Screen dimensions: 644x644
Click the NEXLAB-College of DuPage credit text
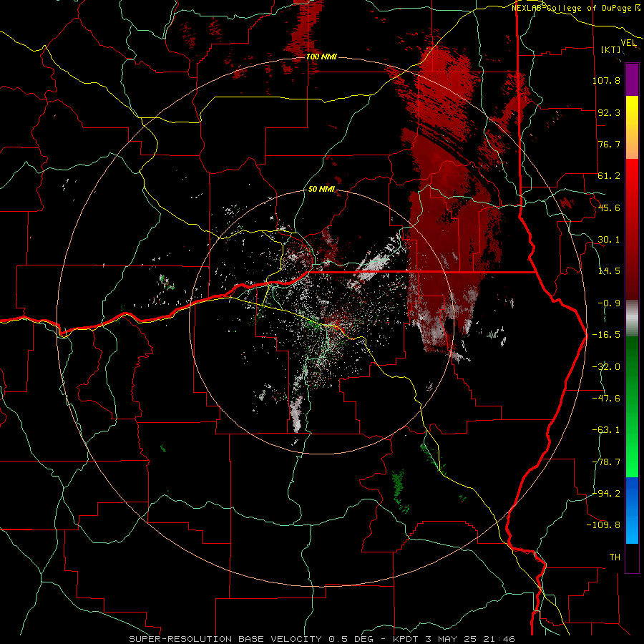click(x=576, y=8)
